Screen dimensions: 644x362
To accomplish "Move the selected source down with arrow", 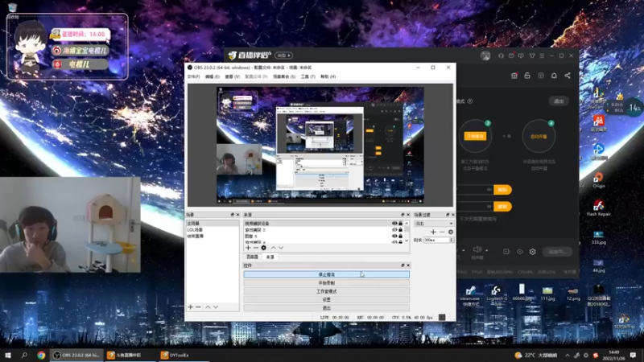I will [x=280, y=247].
